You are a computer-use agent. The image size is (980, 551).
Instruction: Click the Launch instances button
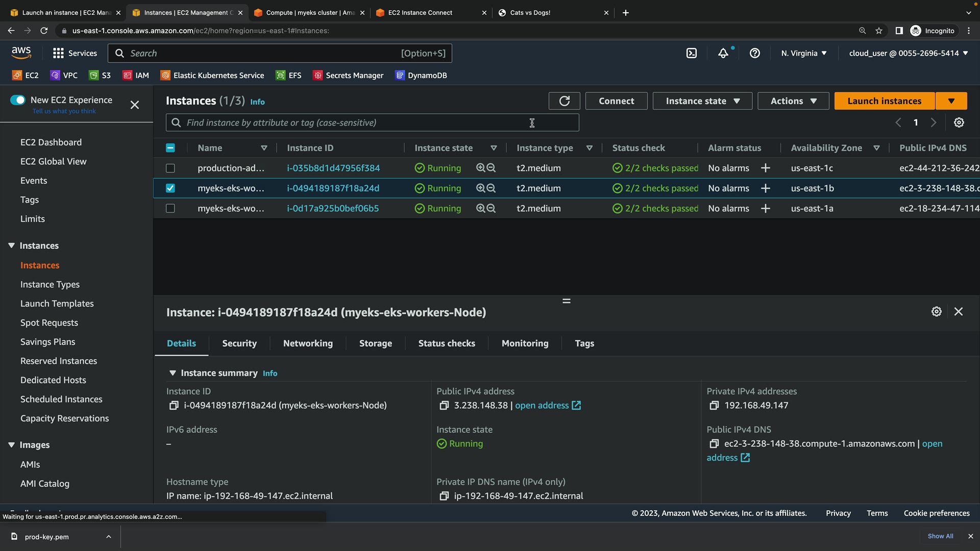(884, 101)
